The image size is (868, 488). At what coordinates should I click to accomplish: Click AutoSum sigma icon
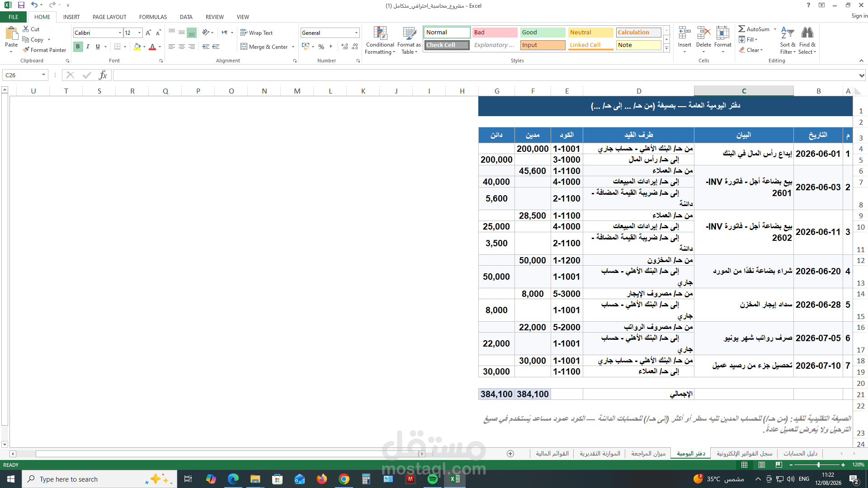pyautogui.click(x=742, y=29)
